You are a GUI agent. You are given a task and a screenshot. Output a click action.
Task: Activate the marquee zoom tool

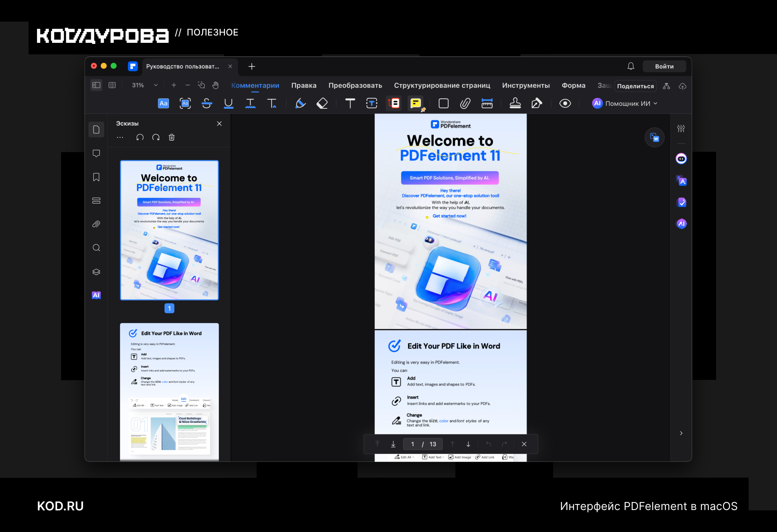click(x=201, y=85)
